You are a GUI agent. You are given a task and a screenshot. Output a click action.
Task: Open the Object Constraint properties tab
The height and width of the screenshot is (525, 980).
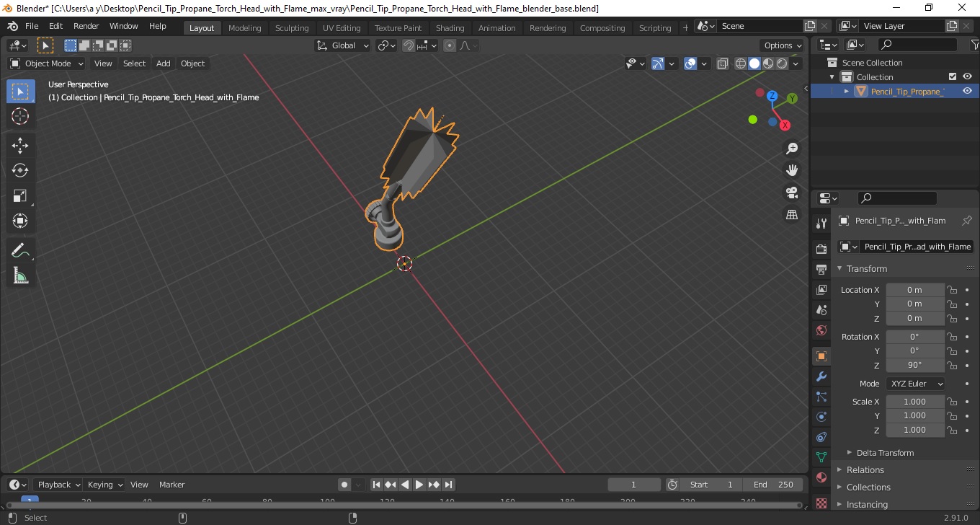click(821, 437)
